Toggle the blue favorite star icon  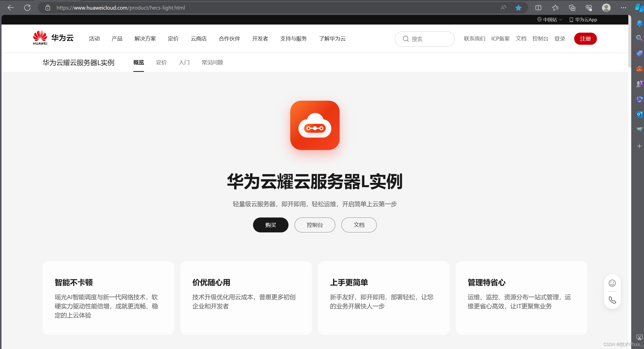point(518,8)
